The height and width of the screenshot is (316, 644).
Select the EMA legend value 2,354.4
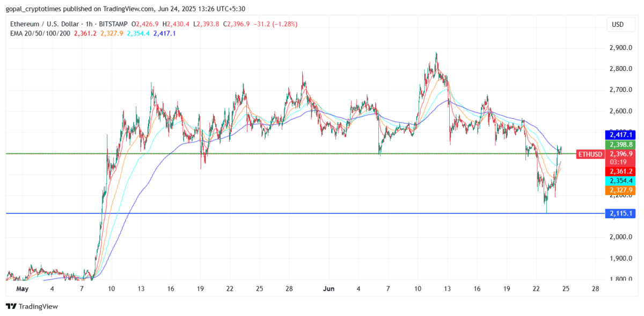point(139,33)
